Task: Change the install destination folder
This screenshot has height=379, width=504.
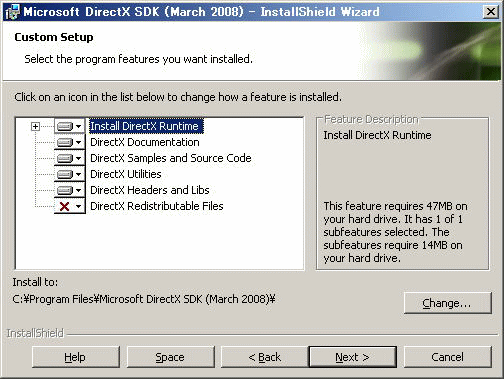Action: (x=448, y=303)
